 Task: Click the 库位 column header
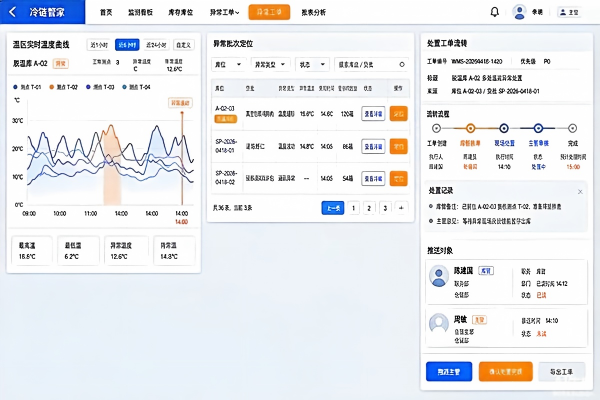pos(220,88)
